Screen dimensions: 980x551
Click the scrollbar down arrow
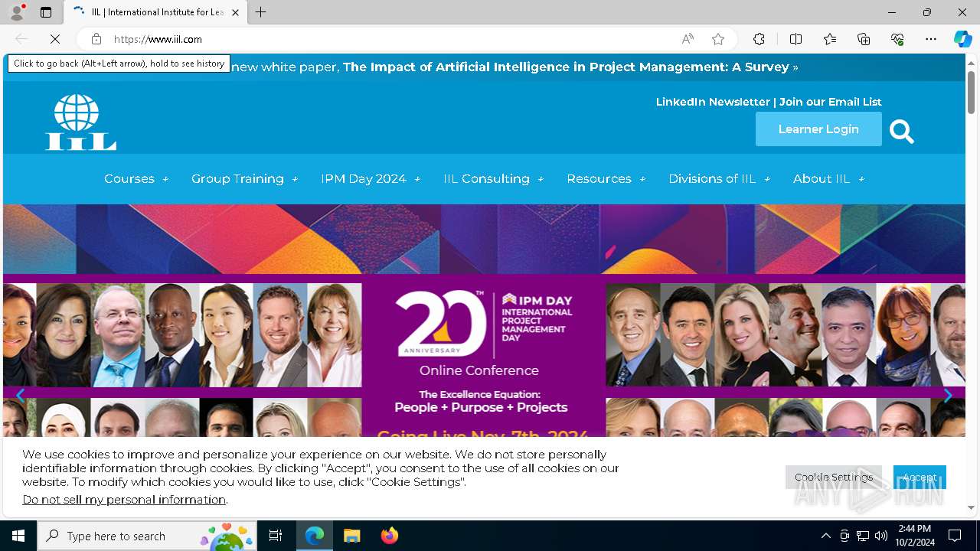pyautogui.click(x=971, y=507)
